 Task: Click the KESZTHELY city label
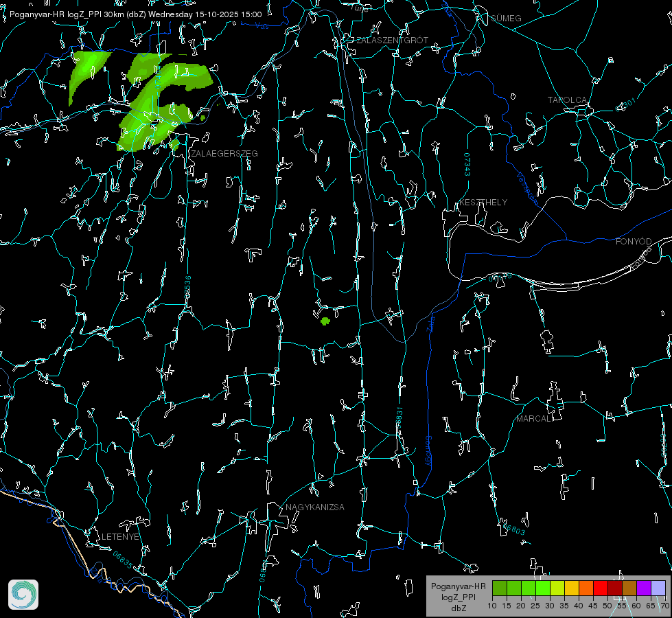(483, 202)
